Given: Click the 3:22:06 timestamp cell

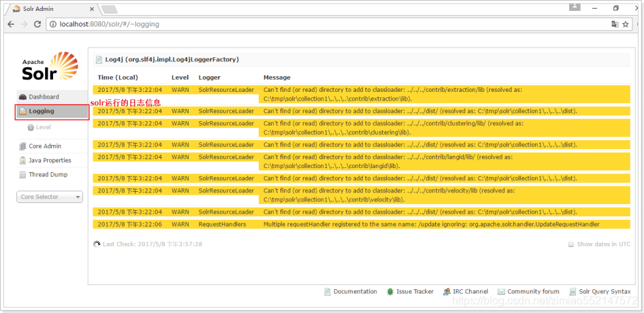Looking at the screenshot, I should pos(130,225).
